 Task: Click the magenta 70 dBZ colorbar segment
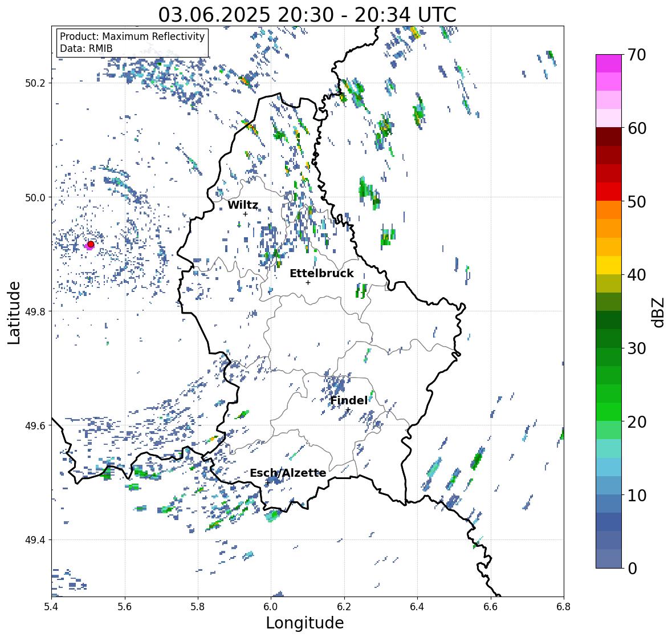[609, 63]
